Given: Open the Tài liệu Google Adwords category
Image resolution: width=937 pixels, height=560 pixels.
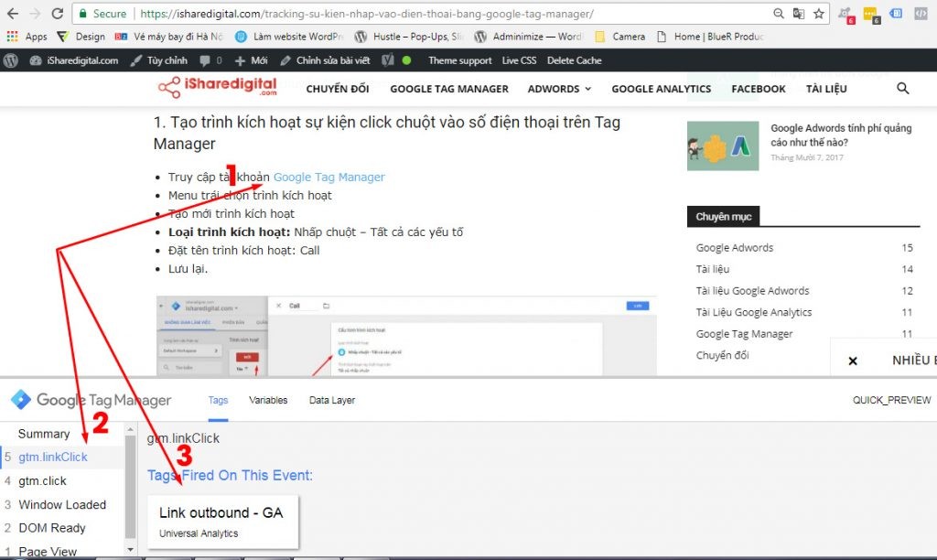Looking at the screenshot, I should (x=752, y=290).
